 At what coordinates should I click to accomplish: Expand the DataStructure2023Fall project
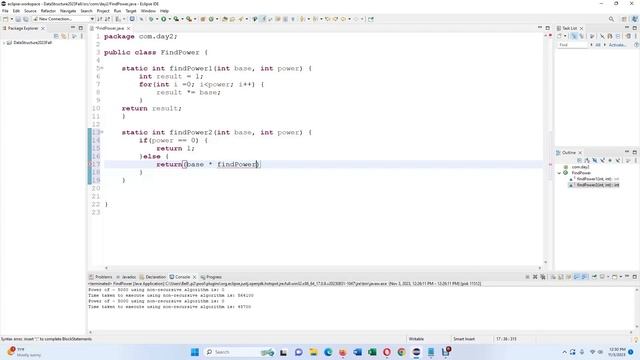point(4,43)
